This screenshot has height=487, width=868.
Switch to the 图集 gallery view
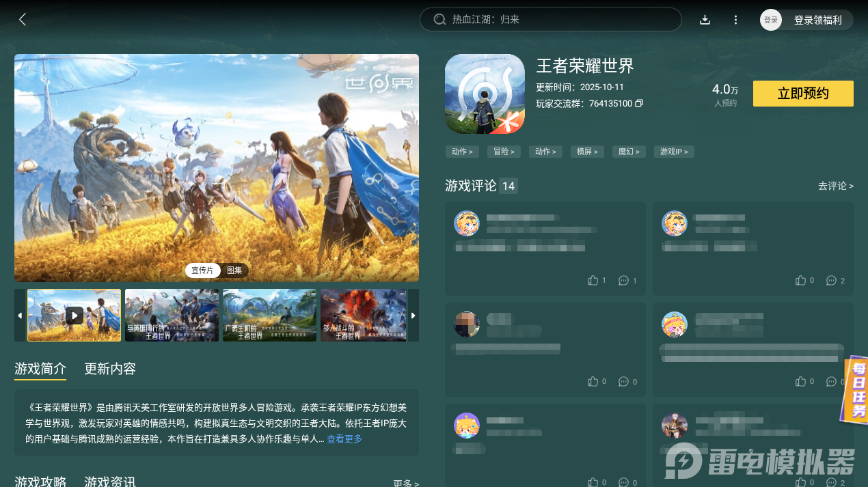[234, 270]
